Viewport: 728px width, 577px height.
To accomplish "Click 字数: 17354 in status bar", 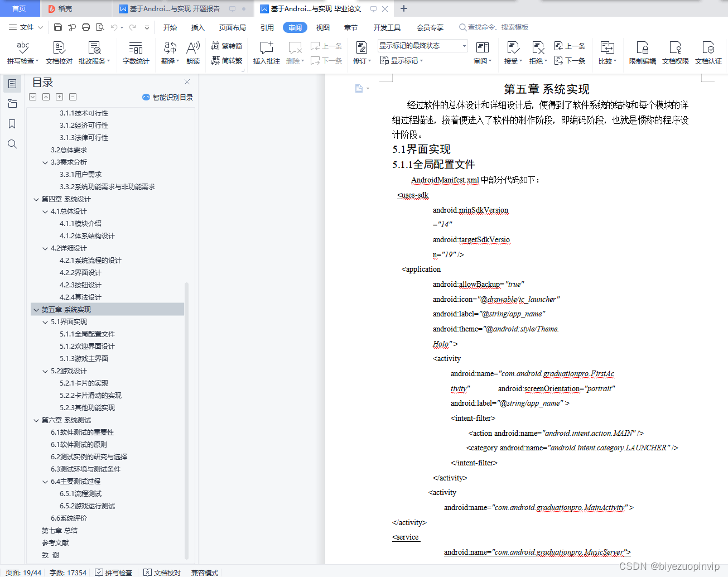I will [68, 573].
